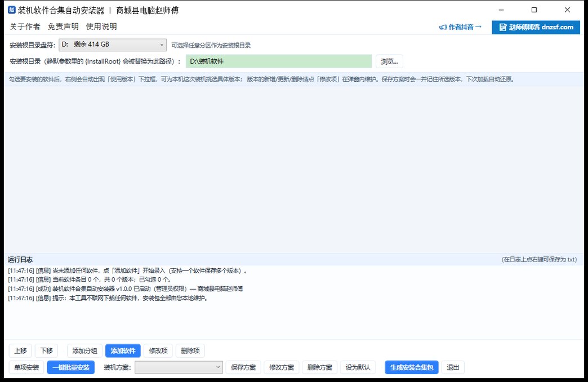Click the 添加分组 button

[x=84, y=351]
